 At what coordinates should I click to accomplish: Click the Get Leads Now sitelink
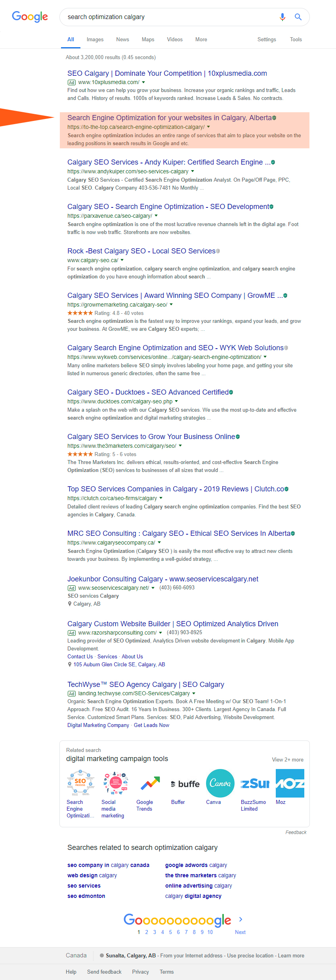(x=151, y=725)
